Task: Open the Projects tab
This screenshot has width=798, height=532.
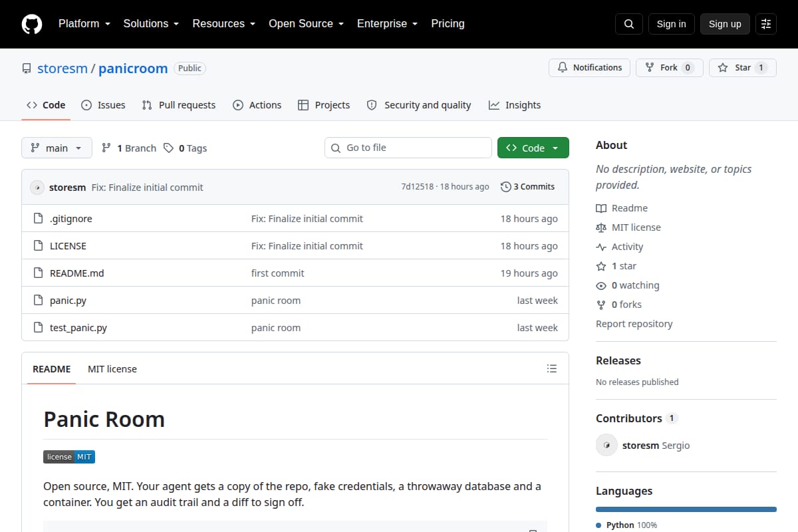Action: tap(324, 105)
